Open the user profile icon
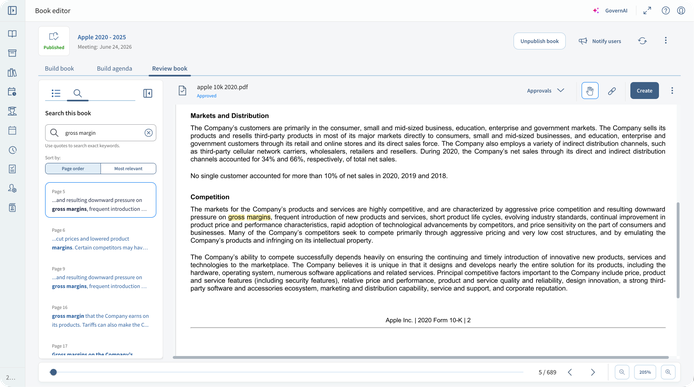694x387 pixels. (681, 11)
